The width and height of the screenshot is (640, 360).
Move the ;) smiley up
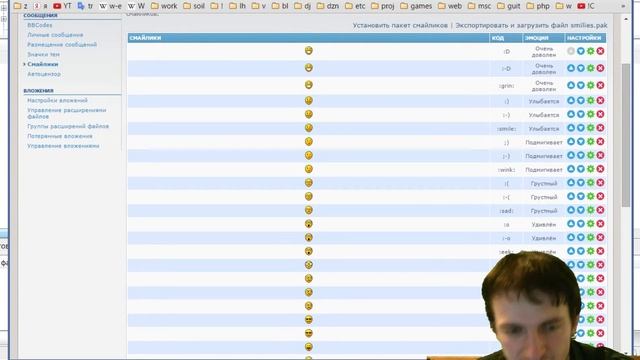[x=571, y=142]
